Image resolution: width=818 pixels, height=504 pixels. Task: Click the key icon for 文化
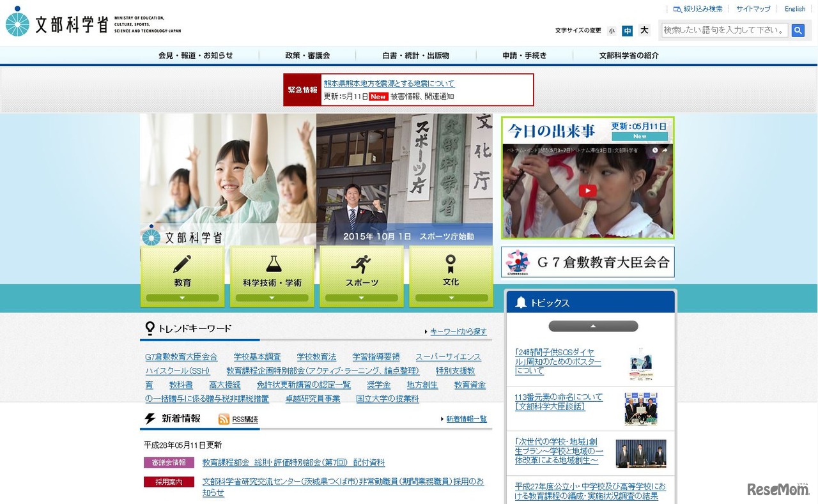coord(451,262)
